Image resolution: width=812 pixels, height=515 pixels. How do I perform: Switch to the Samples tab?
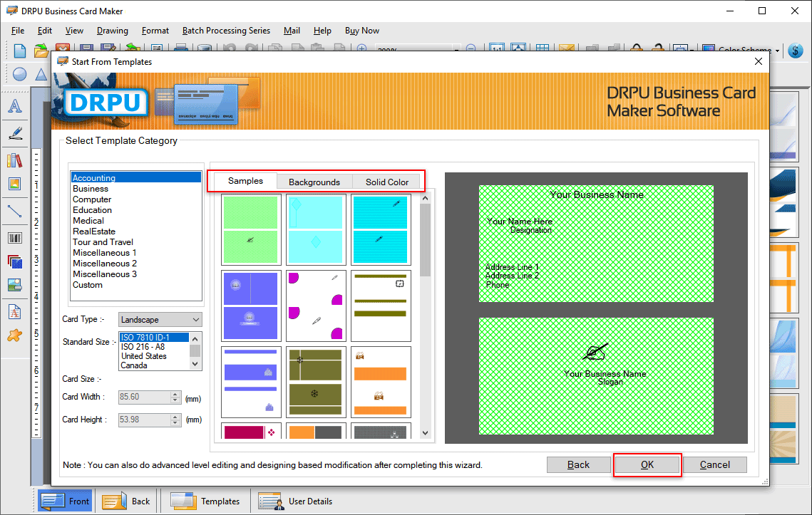[245, 181]
